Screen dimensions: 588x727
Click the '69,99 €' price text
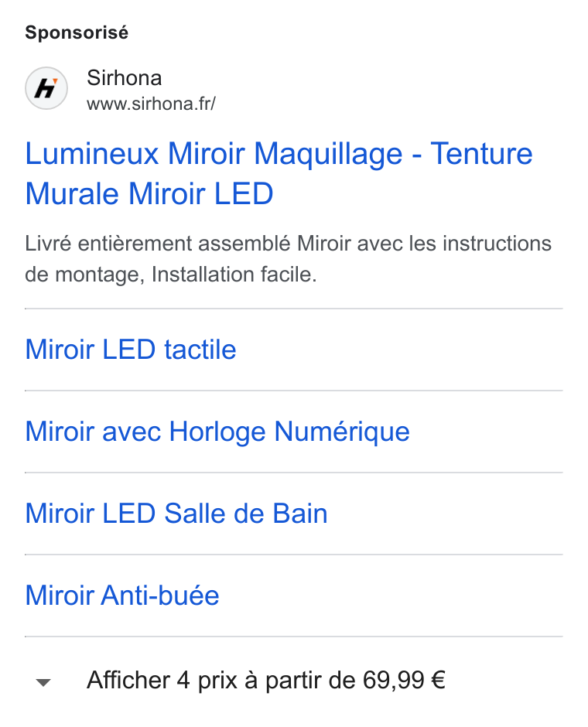click(x=404, y=680)
